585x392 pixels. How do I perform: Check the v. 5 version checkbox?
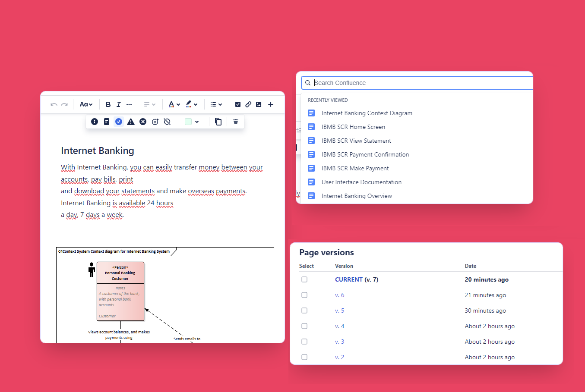point(304,310)
